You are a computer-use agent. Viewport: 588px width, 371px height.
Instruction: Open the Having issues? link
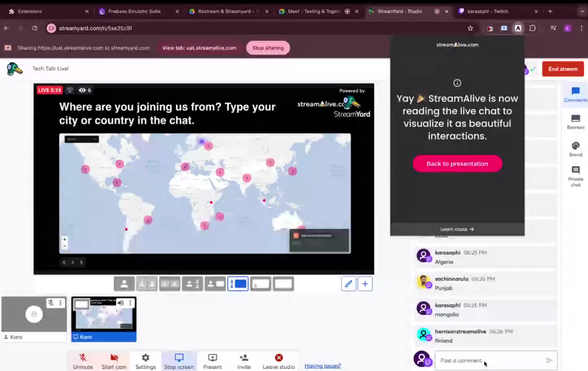[x=323, y=366]
